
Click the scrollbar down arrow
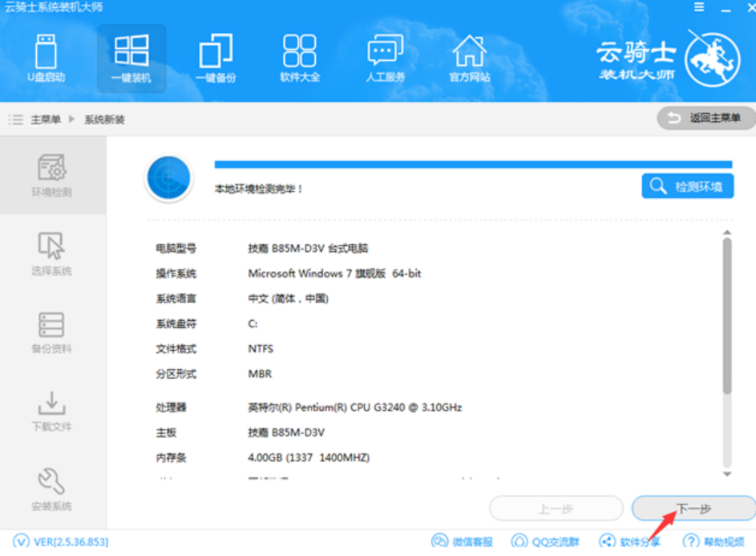click(727, 473)
